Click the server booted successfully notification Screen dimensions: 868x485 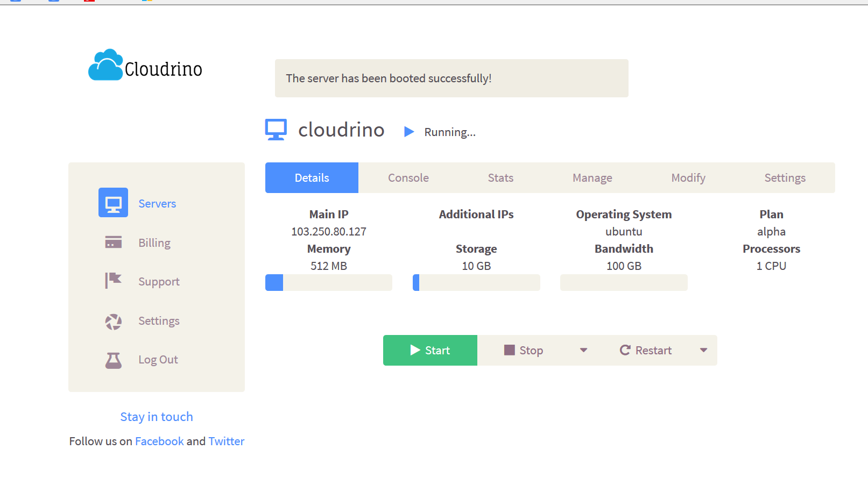(451, 79)
